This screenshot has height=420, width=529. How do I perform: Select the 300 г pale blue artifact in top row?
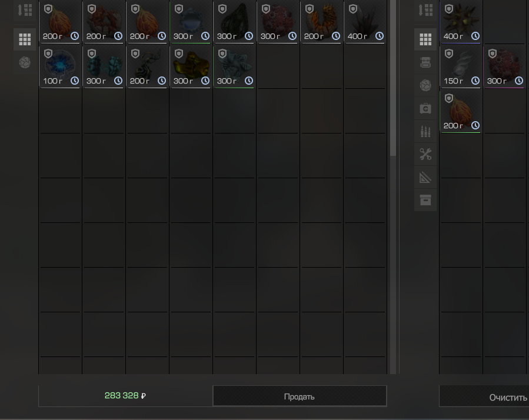coord(191,22)
